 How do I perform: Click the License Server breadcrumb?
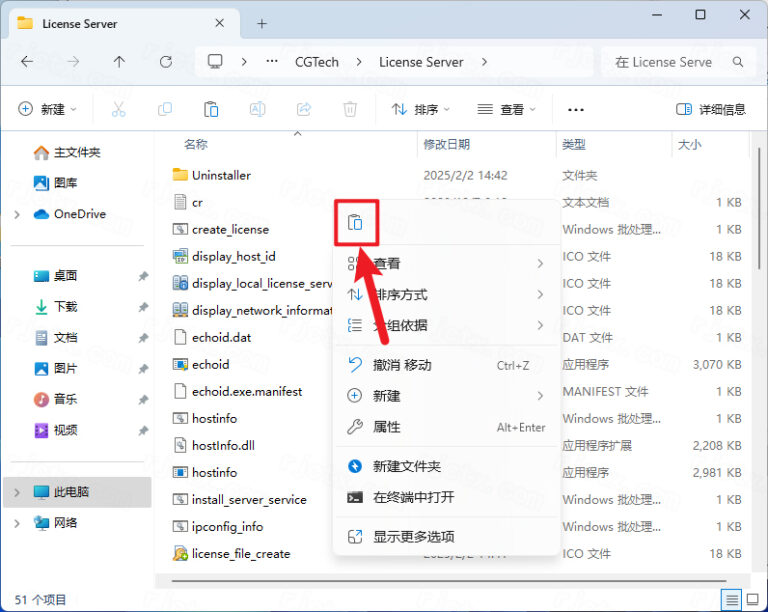coord(421,62)
